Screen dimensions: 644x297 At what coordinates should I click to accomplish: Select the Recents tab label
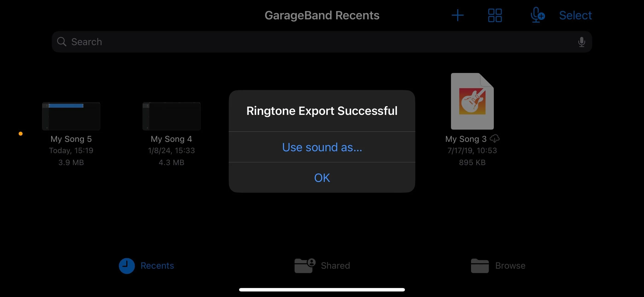pos(157,265)
